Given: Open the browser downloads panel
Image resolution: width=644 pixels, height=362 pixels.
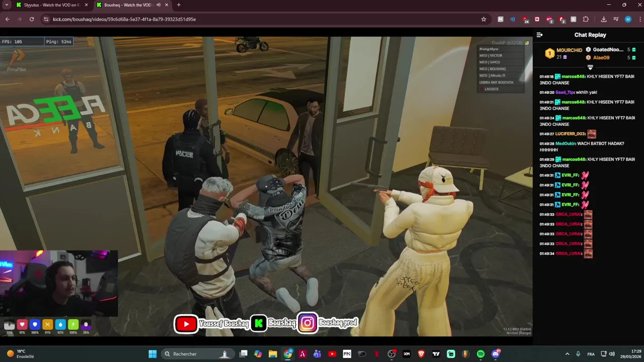Looking at the screenshot, I should pyautogui.click(x=604, y=19).
